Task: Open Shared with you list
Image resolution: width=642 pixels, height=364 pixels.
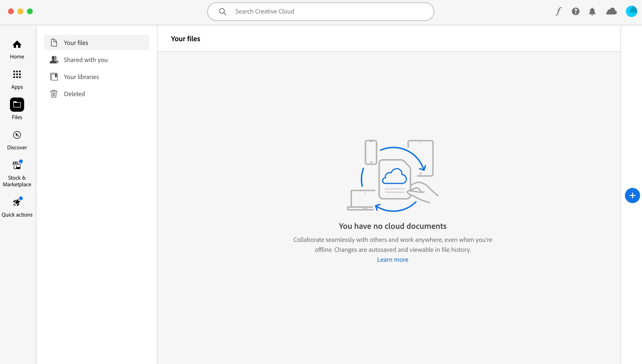Action: click(x=86, y=60)
